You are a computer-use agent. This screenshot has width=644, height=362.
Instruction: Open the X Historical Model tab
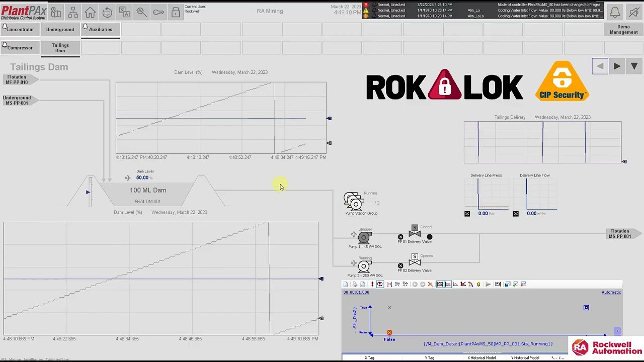[481, 357]
